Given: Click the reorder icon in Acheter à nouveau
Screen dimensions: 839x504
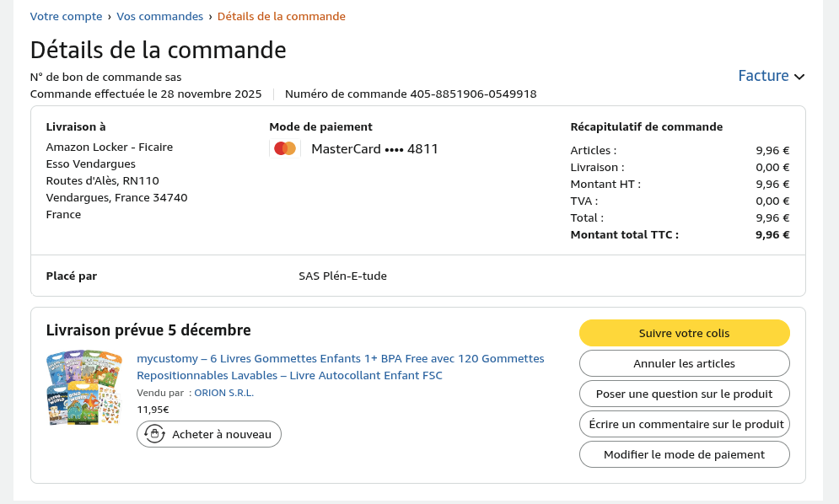Looking at the screenshot, I should click(x=154, y=434).
